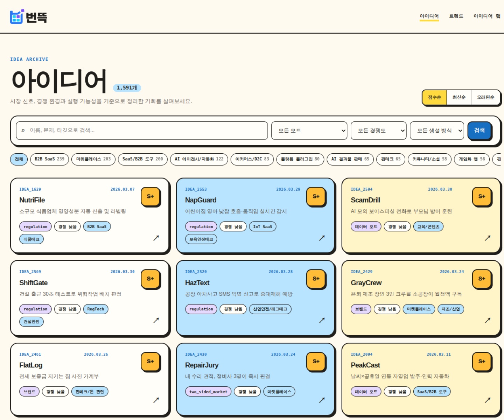Filter by 이커머스/D2C 83 chip
The image size is (504, 420).
coord(252,159)
